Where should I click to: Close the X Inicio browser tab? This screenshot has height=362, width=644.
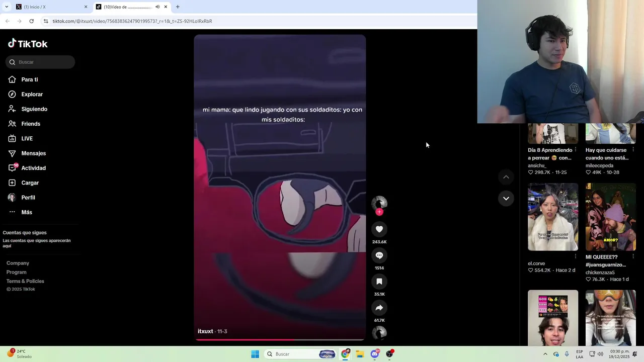tap(86, 7)
